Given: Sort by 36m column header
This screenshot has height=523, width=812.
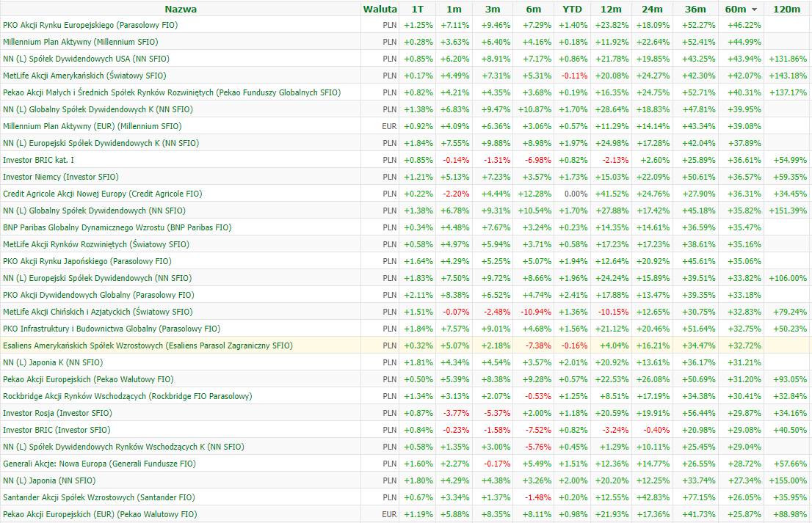Looking at the screenshot, I should [x=695, y=10].
